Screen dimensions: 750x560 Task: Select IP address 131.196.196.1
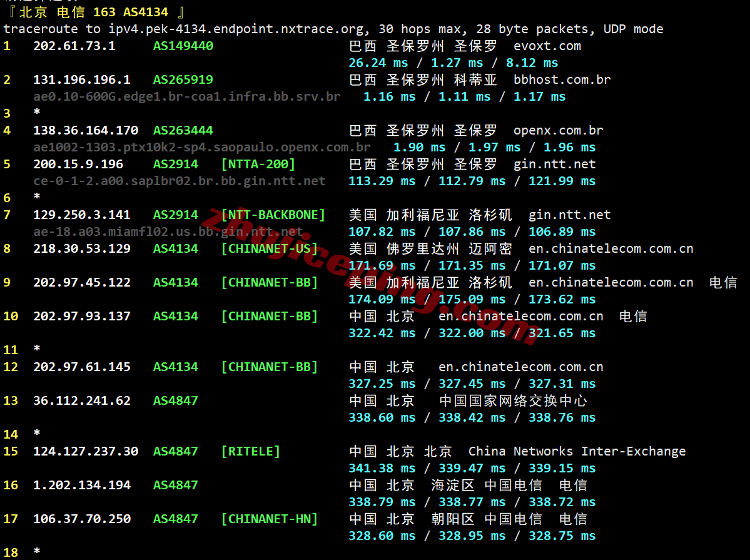(x=82, y=79)
